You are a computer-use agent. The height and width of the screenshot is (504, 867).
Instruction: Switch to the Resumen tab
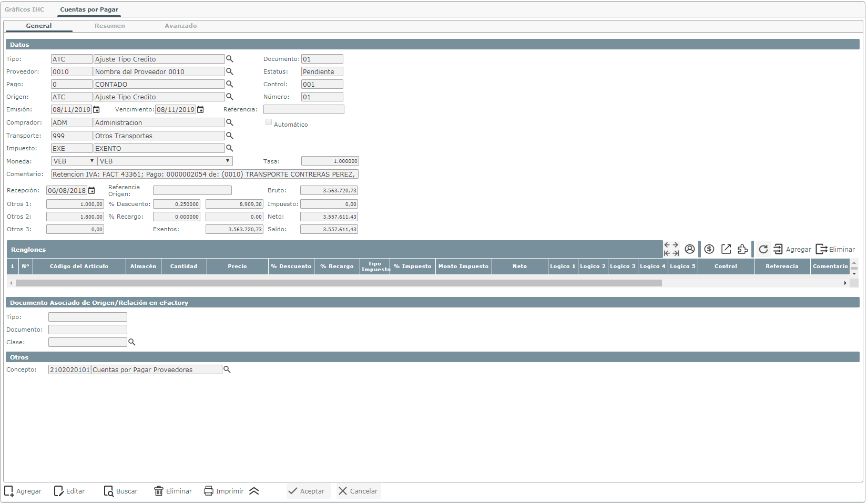pos(110,26)
